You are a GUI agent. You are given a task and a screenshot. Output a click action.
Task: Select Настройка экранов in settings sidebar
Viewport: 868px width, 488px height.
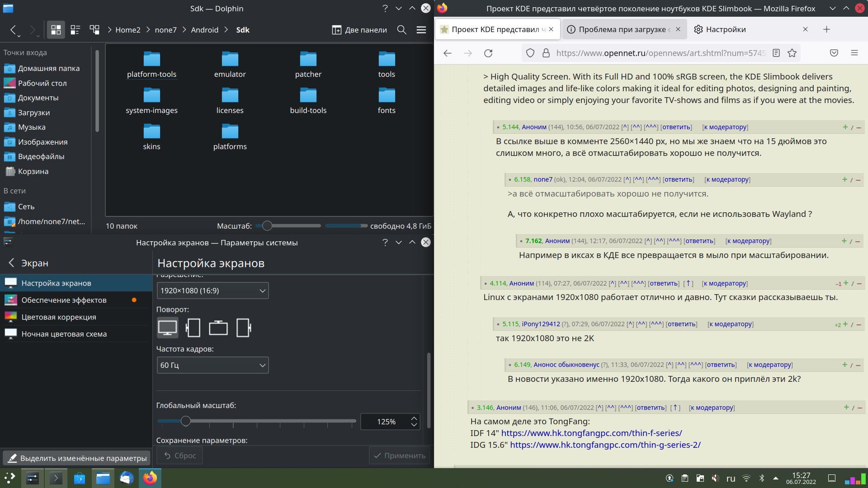(x=76, y=283)
